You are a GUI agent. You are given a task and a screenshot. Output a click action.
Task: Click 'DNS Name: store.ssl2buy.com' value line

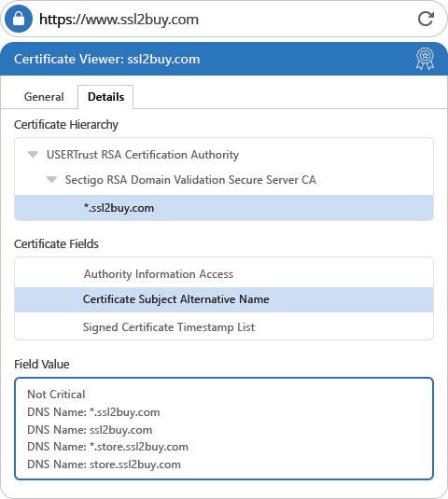point(105,464)
